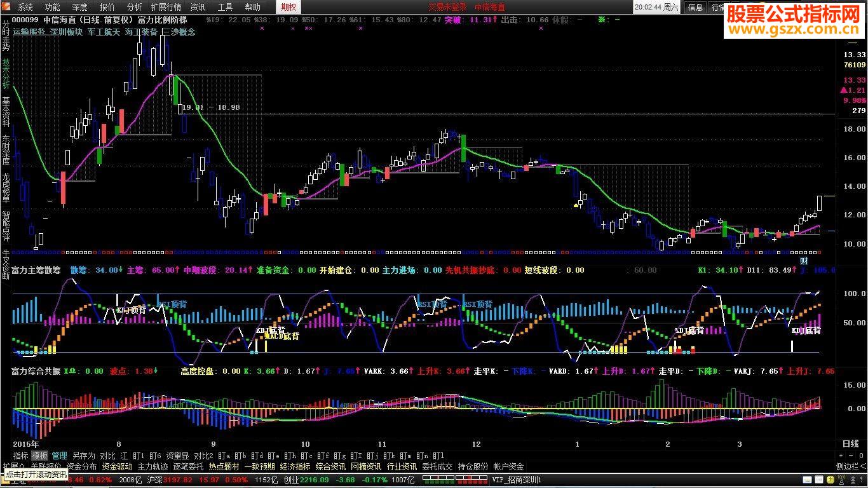This screenshot has width=868, height=488.
Task: Open the 综合资讯 bottom tab
Action: pyautogui.click(x=330, y=466)
